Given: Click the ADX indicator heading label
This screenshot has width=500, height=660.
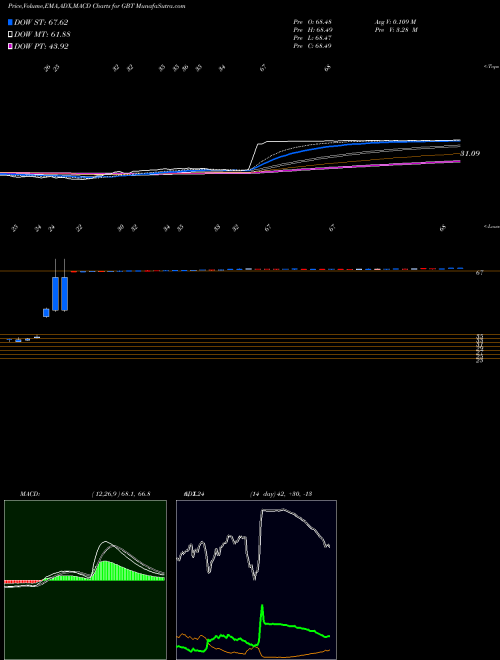Looking at the screenshot, I should 194,494.
